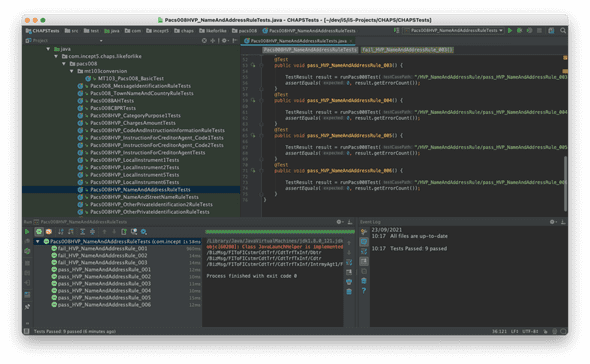Click Sort by Duration in test toolbar
Image resolution: width=590 pixels, height=364 pixels.
pos(70,231)
